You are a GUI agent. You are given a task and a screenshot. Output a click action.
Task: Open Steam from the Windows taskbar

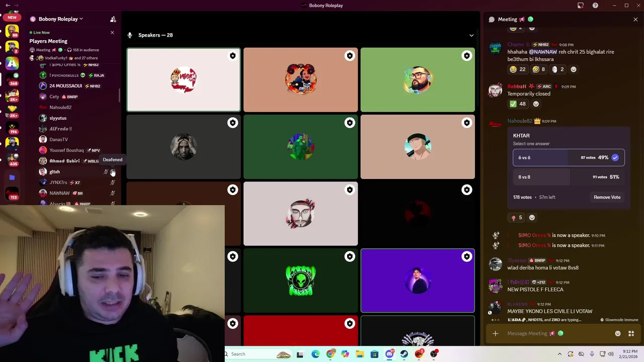(x=404, y=354)
